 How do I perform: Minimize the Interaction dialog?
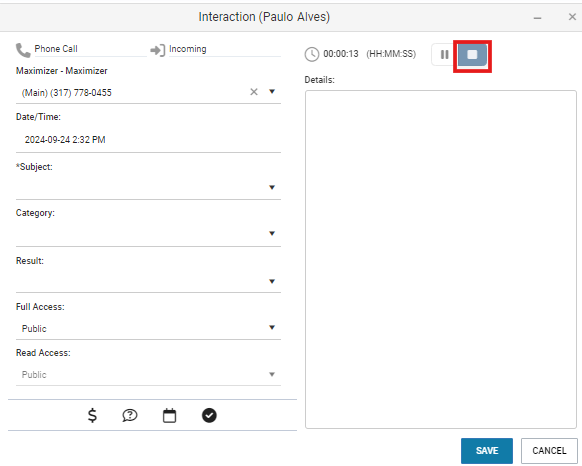[x=537, y=17]
